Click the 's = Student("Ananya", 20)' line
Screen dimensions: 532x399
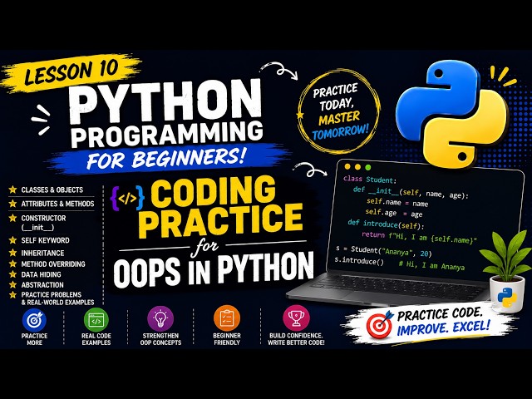coord(383,251)
